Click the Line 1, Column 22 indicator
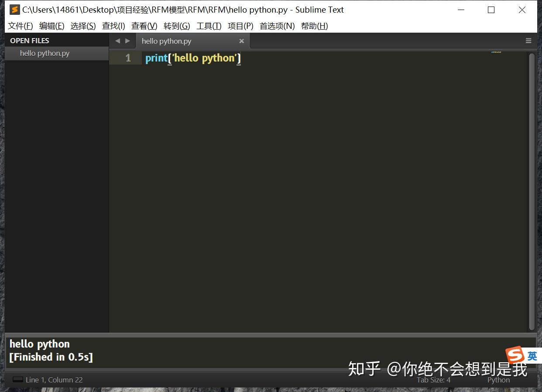Viewport: 542px width, 392px height. 54,379
